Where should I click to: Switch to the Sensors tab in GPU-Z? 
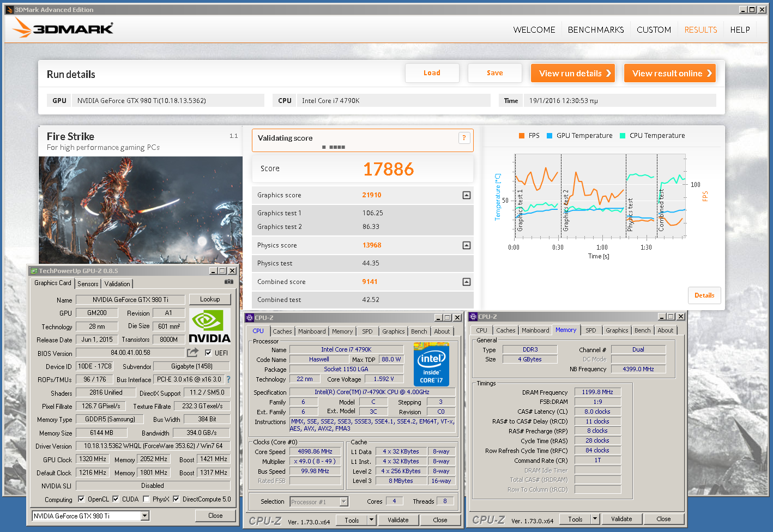click(88, 284)
